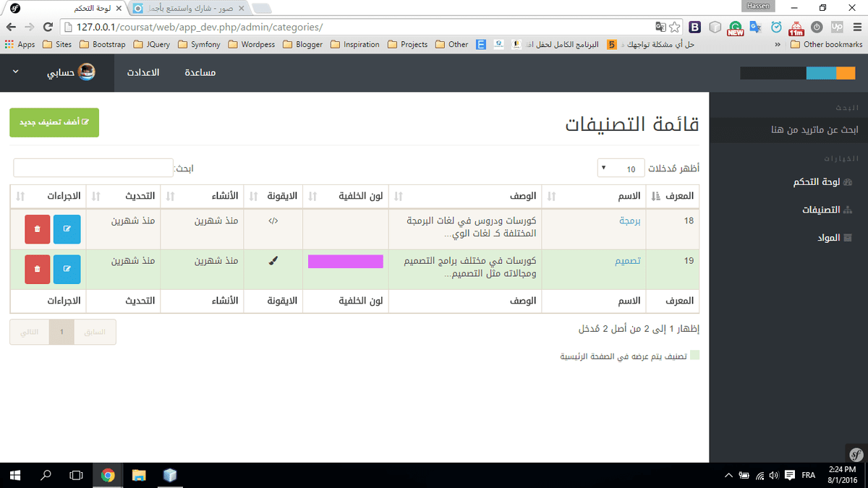Click the delete trash icon for تصميم row
Viewport: 868px width, 488px height.
pos(36,269)
